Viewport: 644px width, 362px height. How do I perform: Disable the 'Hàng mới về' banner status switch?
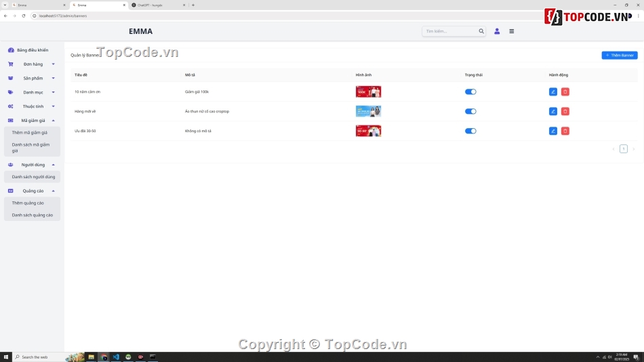[470, 111]
